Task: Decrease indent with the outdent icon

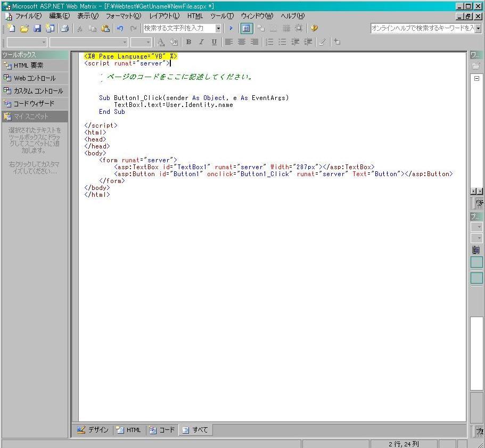Action: (295, 42)
